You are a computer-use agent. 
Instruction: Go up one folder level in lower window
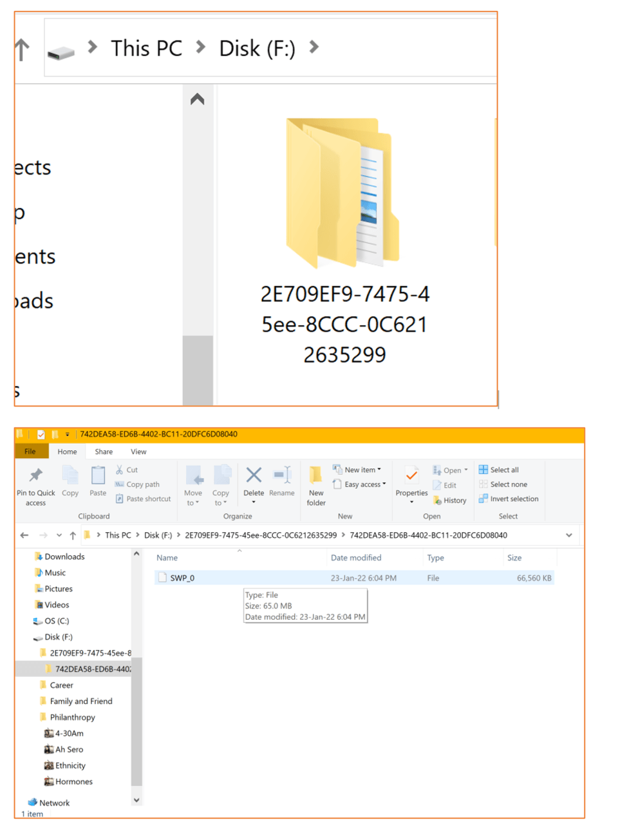(x=73, y=535)
